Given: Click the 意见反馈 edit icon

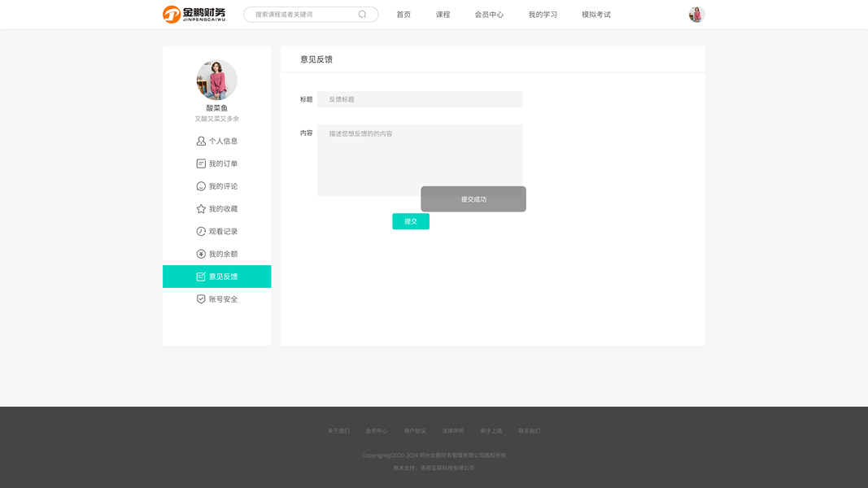Looking at the screenshot, I should coord(201,276).
